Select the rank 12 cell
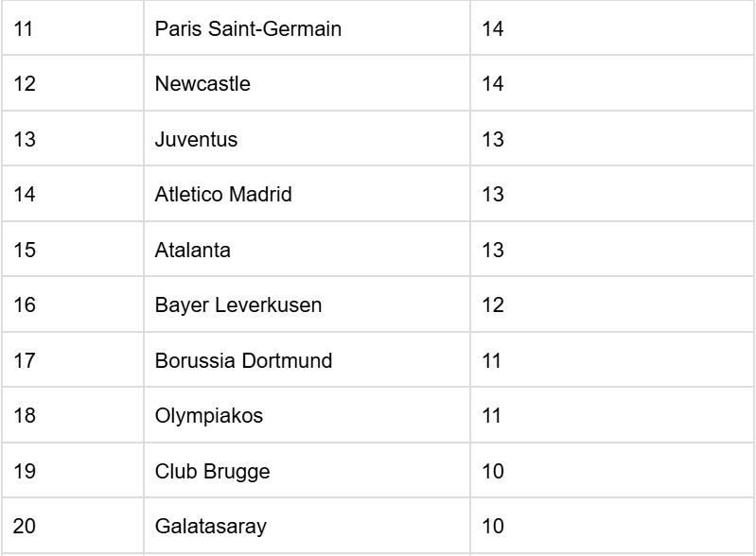 pyautogui.click(x=25, y=84)
